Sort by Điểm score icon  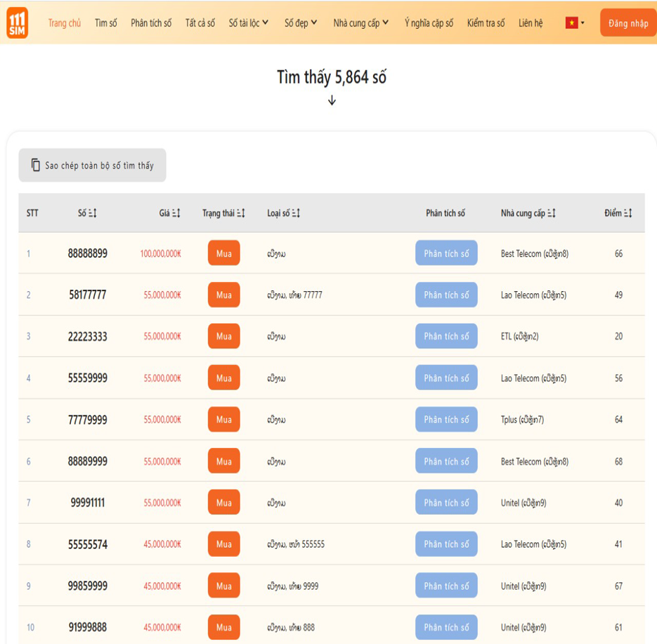pos(628,213)
